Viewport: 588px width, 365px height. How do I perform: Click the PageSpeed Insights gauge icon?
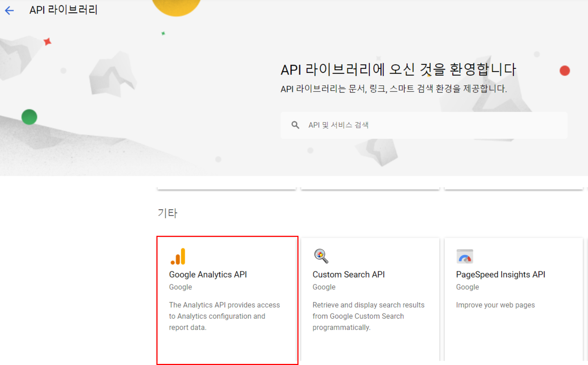click(x=465, y=256)
